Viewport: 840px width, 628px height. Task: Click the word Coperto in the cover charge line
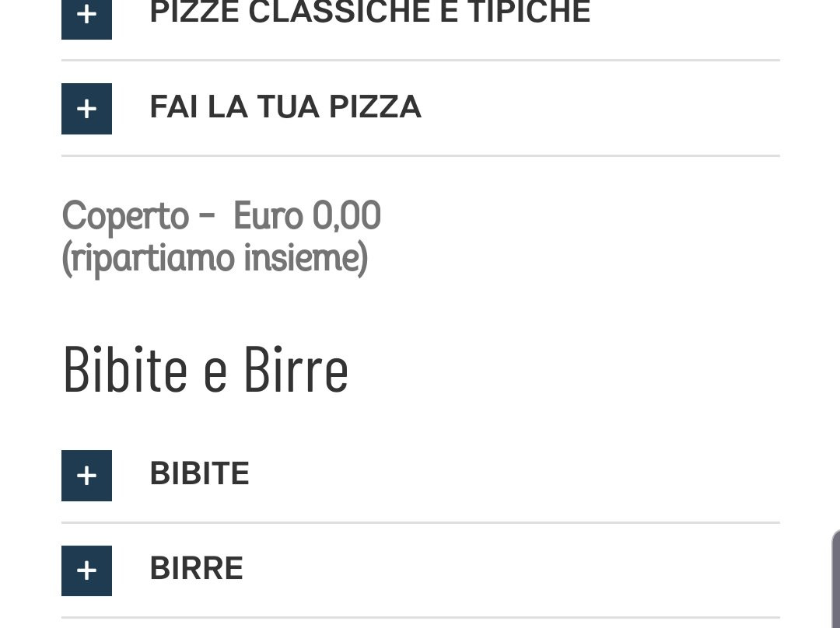click(125, 217)
